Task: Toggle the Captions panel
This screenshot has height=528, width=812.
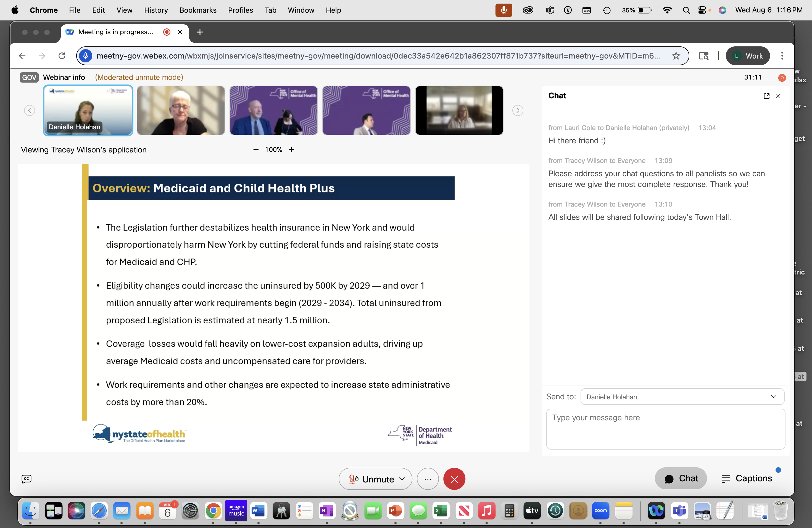Action: pyautogui.click(x=747, y=478)
